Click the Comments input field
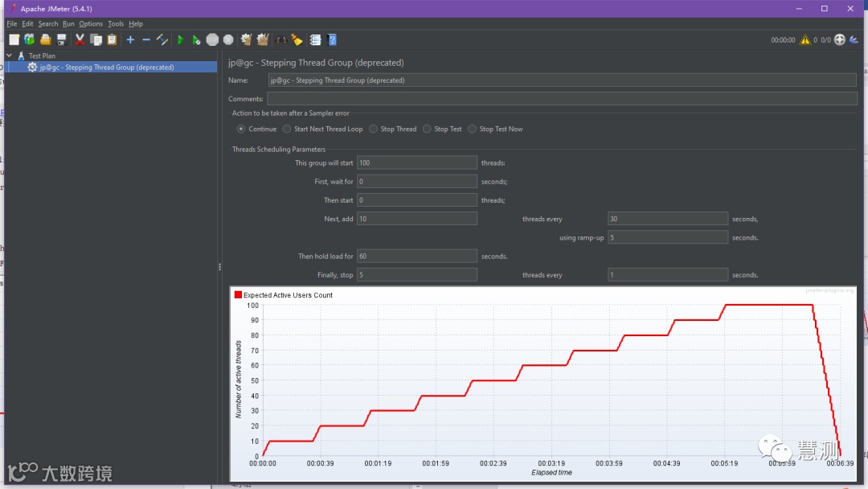The height and width of the screenshot is (489, 868). [x=562, y=99]
